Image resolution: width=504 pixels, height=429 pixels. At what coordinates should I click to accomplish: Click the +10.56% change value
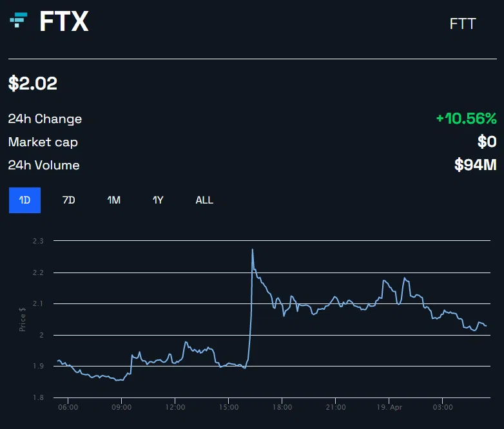pos(467,119)
